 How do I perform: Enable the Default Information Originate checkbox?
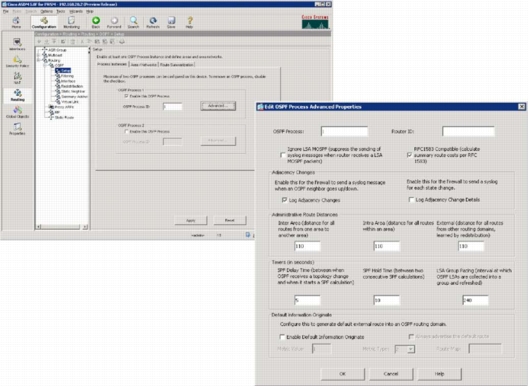(282, 337)
